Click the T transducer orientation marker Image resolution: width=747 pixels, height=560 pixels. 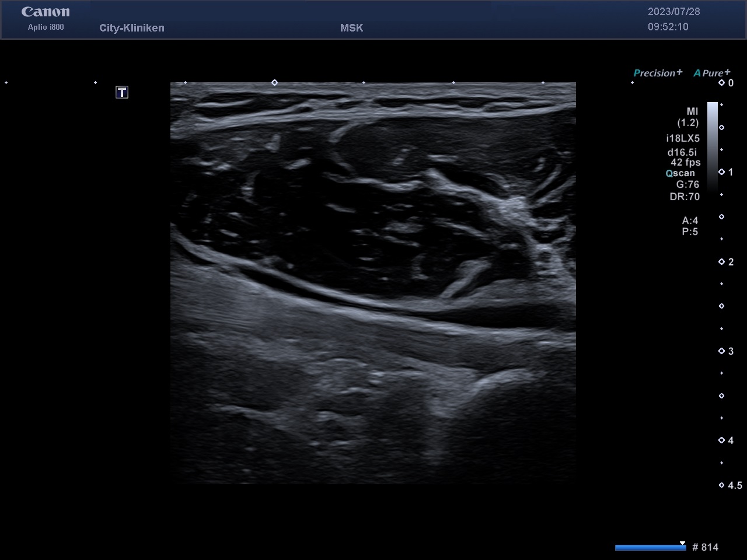121,92
